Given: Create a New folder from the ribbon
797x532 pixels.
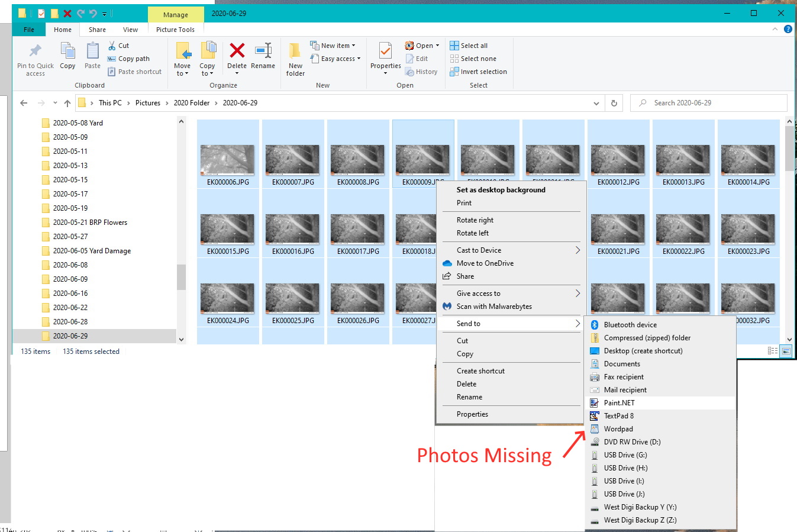Looking at the screenshot, I should (x=295, y=57).
